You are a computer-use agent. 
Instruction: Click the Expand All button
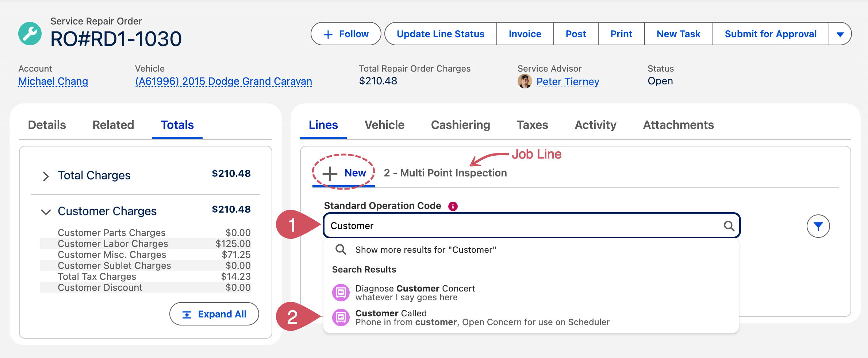point(214,314)
